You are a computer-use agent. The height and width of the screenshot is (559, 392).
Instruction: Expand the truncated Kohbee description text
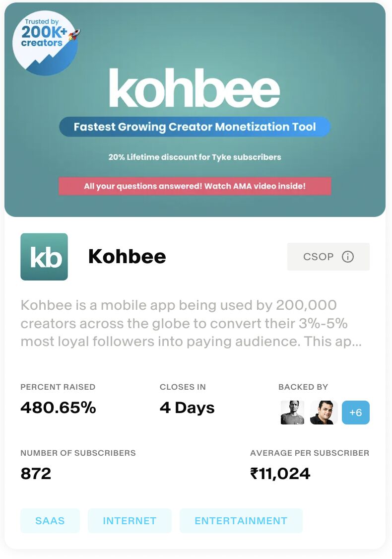click(192, 323)
